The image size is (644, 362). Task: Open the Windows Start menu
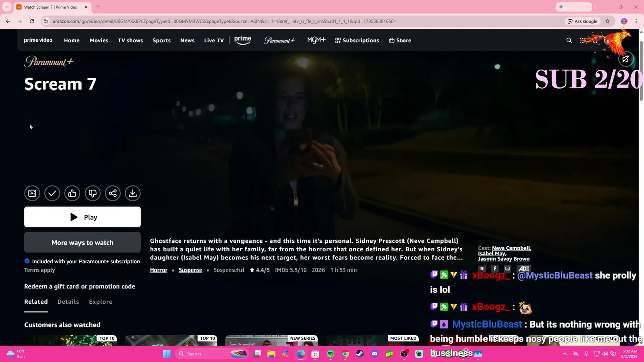167,354
